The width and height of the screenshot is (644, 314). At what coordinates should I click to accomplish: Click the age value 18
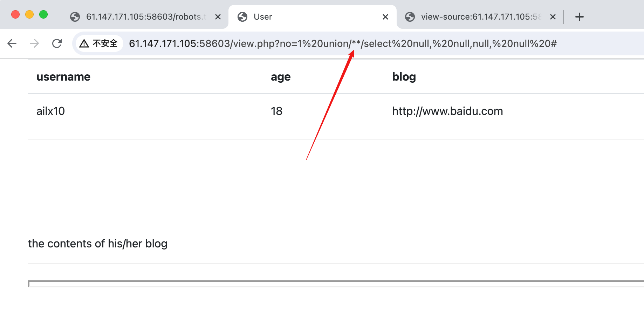coord(276,111)
